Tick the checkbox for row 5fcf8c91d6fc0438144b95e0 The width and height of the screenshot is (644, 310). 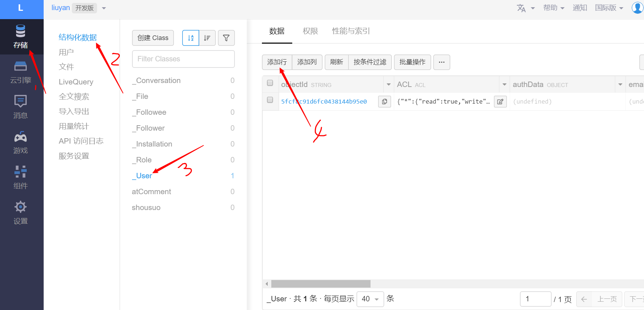(x=270, y=100)
